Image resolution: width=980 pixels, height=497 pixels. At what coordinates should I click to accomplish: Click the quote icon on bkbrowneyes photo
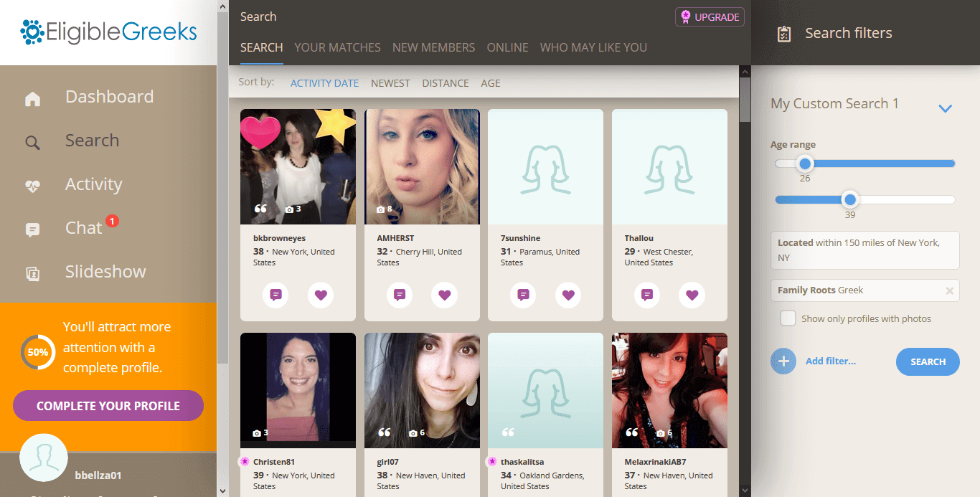[261, 209]
